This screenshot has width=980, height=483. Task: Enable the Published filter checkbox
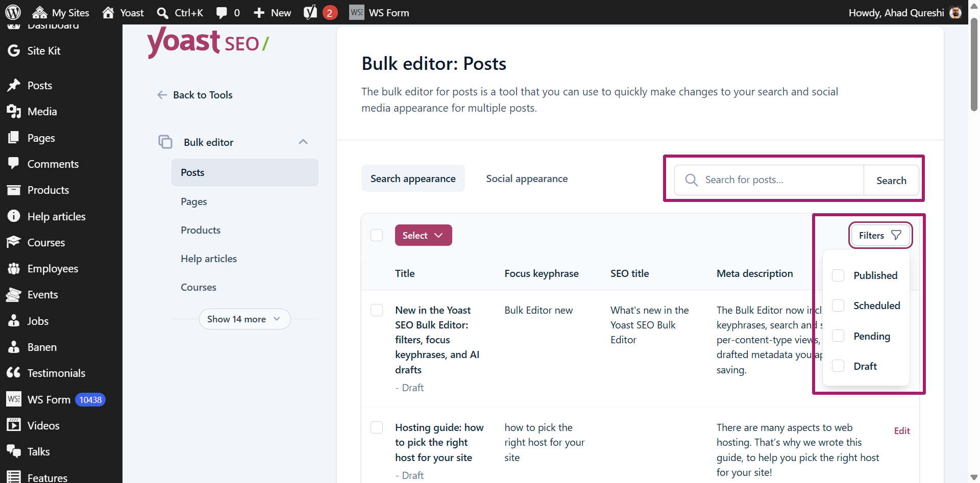point(838,275)
